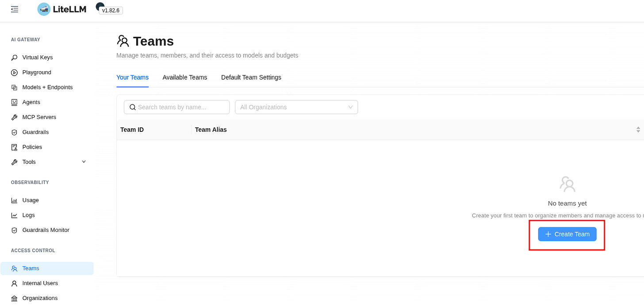Image resolution: width=644 pixels, height=307 pixels.
Task: Click the Internal Users person icon
Action: coord(14,284)
